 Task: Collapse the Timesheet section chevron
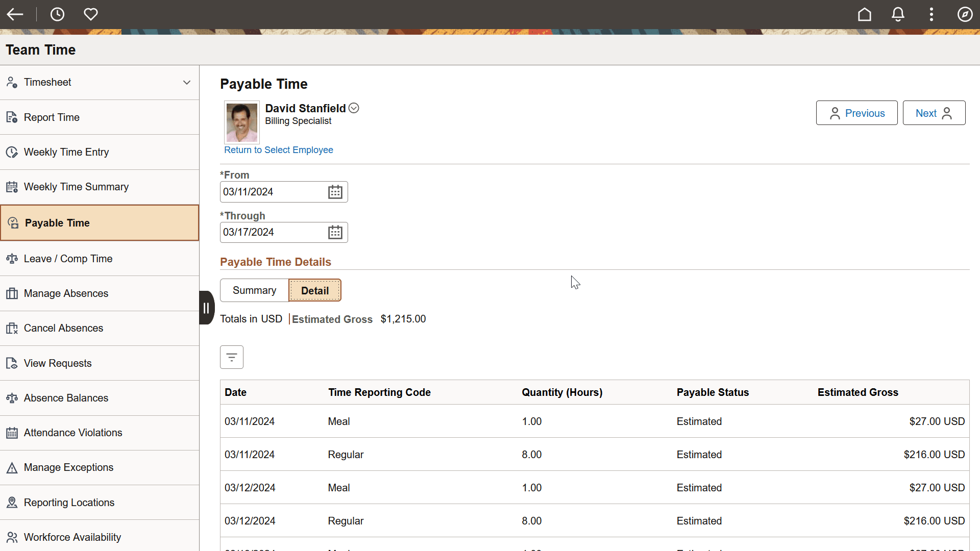(187, 82)
